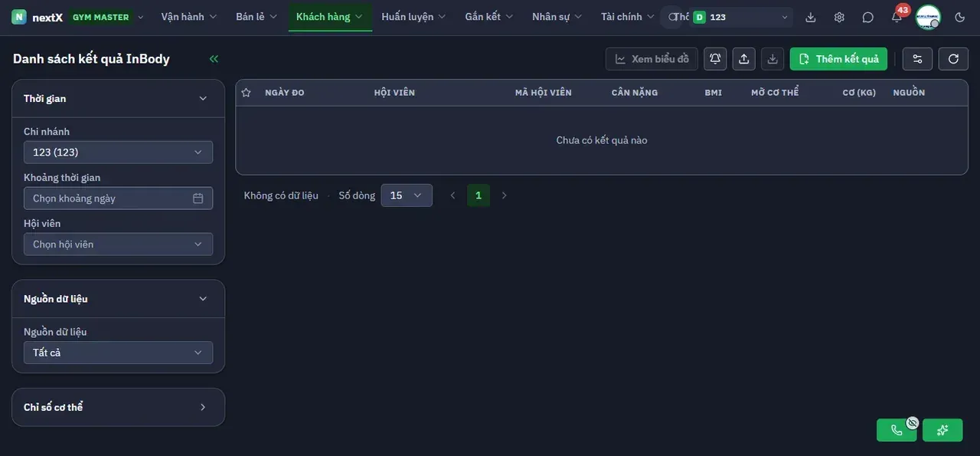
Task: Click the star icon in table header
Action: coord(246,93)
